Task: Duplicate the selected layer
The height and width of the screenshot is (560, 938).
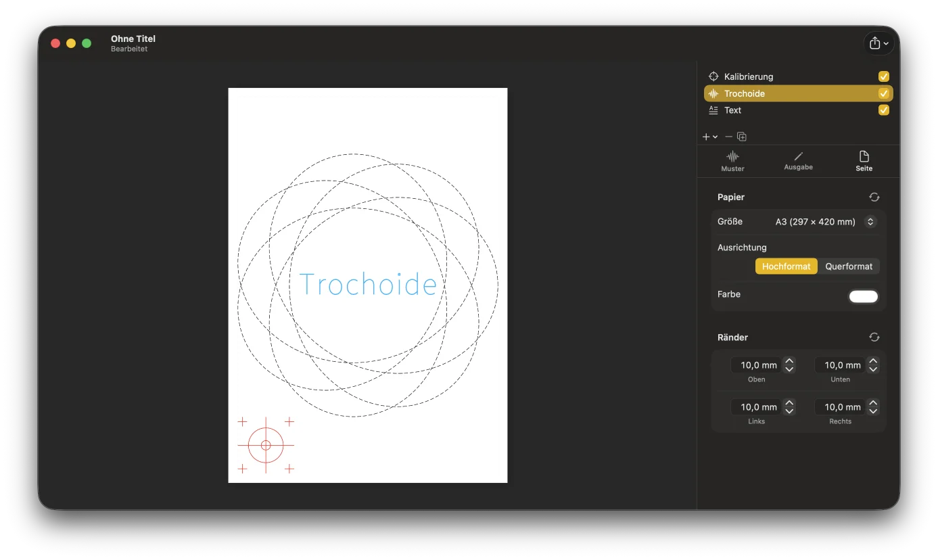Action: 742,137
